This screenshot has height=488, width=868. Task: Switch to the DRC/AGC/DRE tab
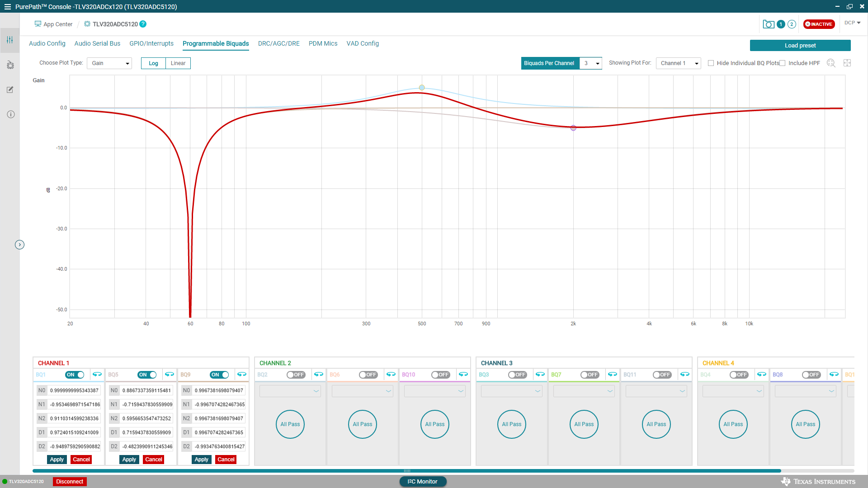278,43
